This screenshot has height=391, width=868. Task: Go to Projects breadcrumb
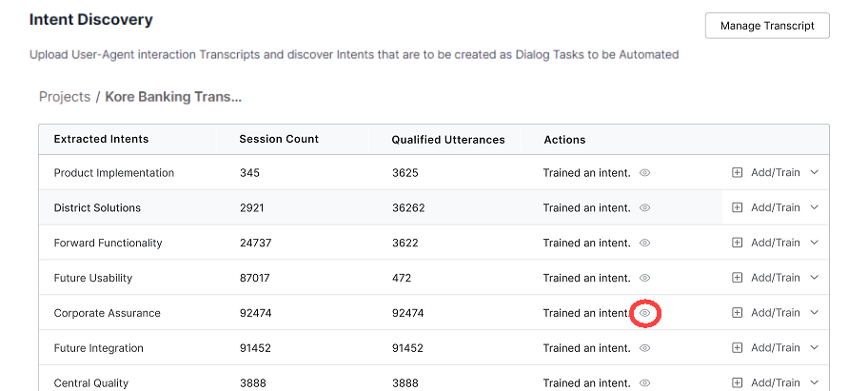pyautogui.click(x=65, y=97)
